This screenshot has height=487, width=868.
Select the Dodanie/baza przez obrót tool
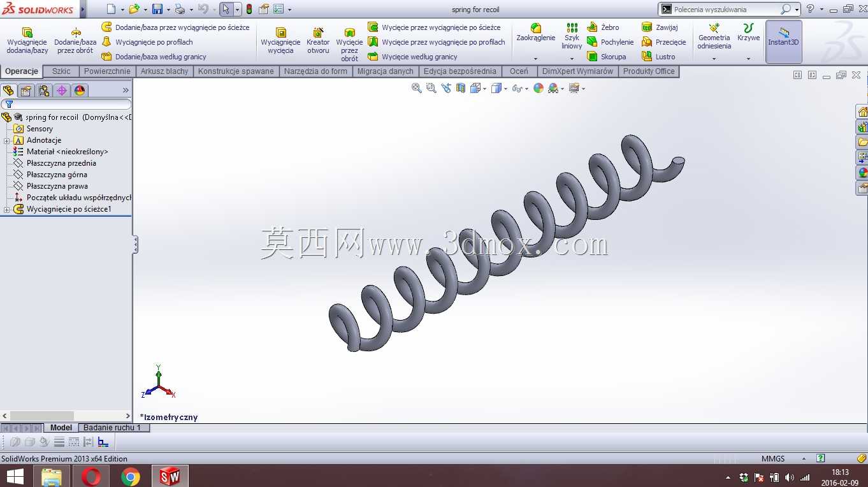(x=75, y=41)
